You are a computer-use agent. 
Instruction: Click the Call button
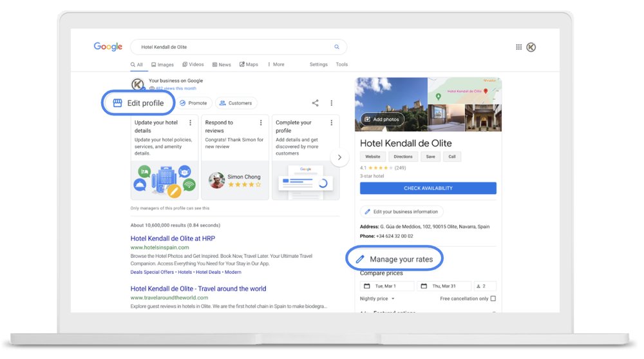[452, 157]
